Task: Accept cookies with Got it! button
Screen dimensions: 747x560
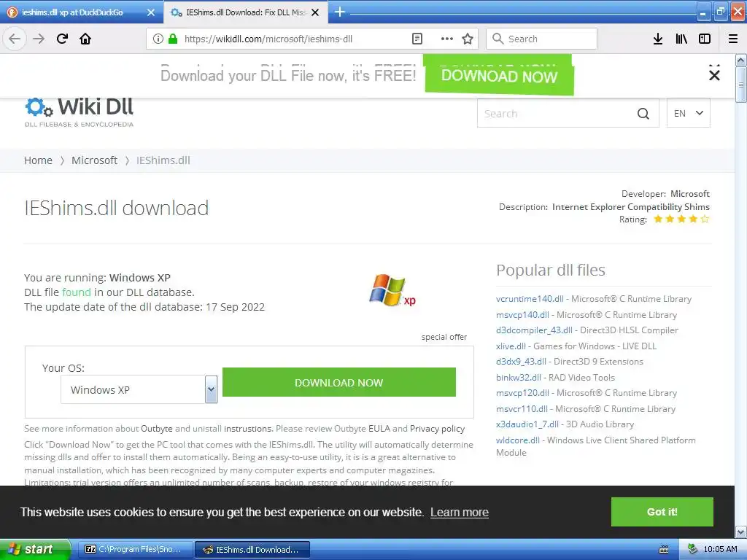Action: point(662,512)
